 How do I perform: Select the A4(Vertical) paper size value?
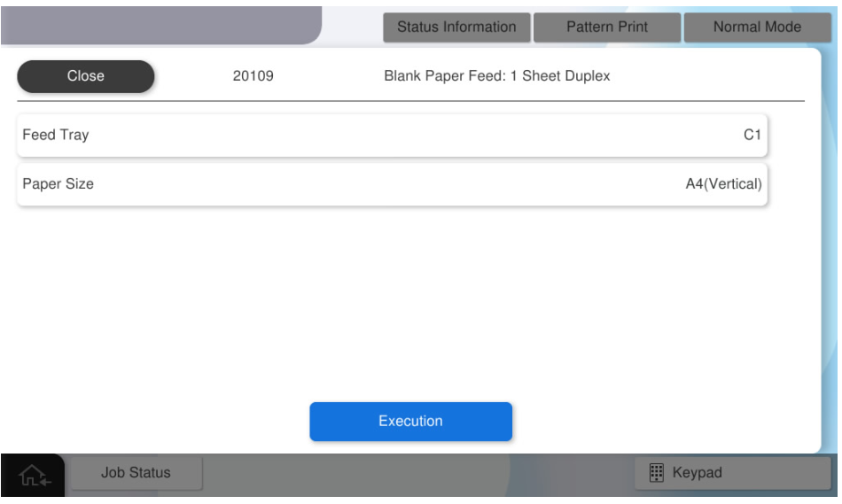click(x=723, y=184)
